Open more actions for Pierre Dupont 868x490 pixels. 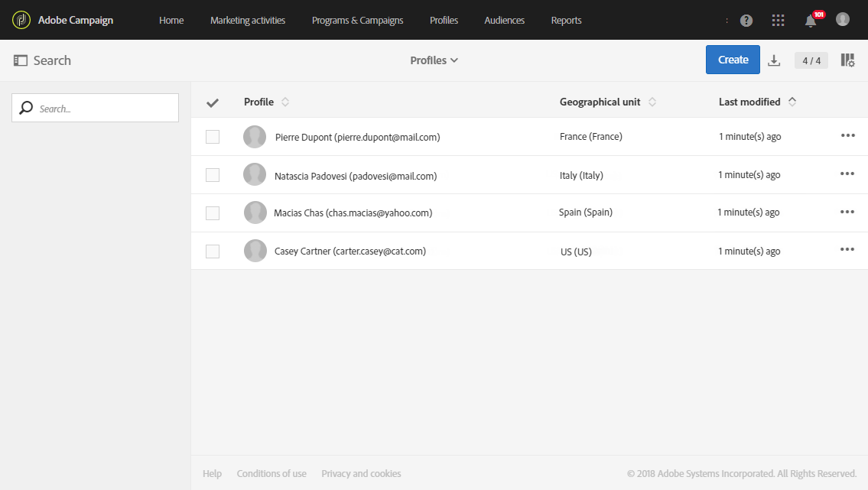point(847,136)
